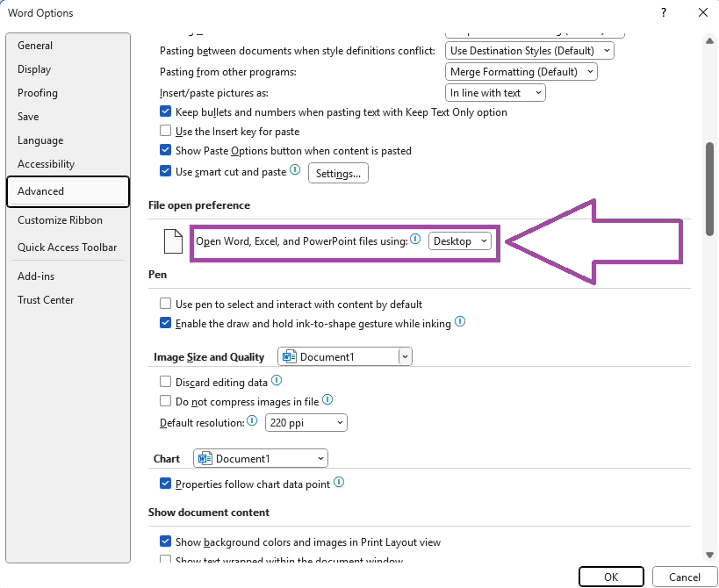Viewport: 719px width, 588px height.
Task: Click info icon next to Open Word, Excel, PowerPoint files
Action: (x=415, y=239)
